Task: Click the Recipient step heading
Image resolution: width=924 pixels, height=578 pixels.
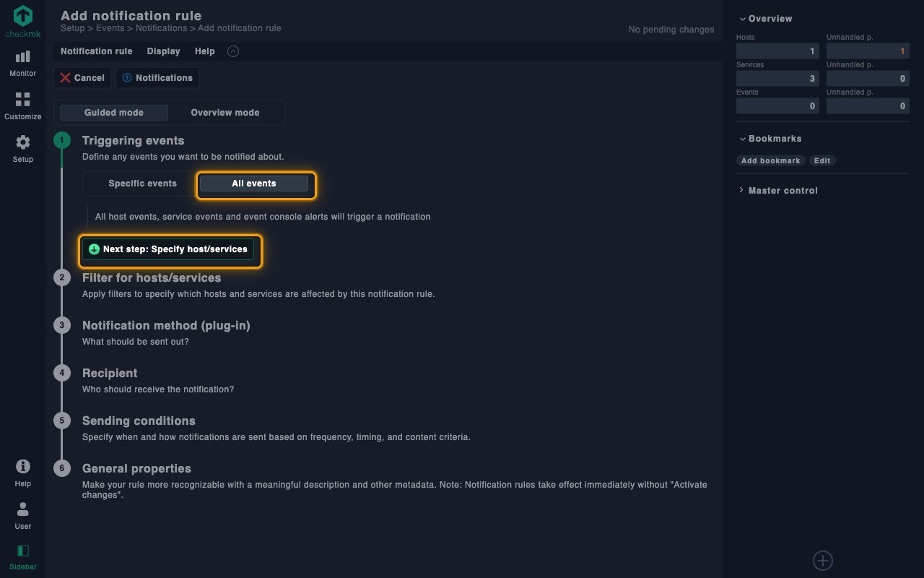Action: coord(110,374)
